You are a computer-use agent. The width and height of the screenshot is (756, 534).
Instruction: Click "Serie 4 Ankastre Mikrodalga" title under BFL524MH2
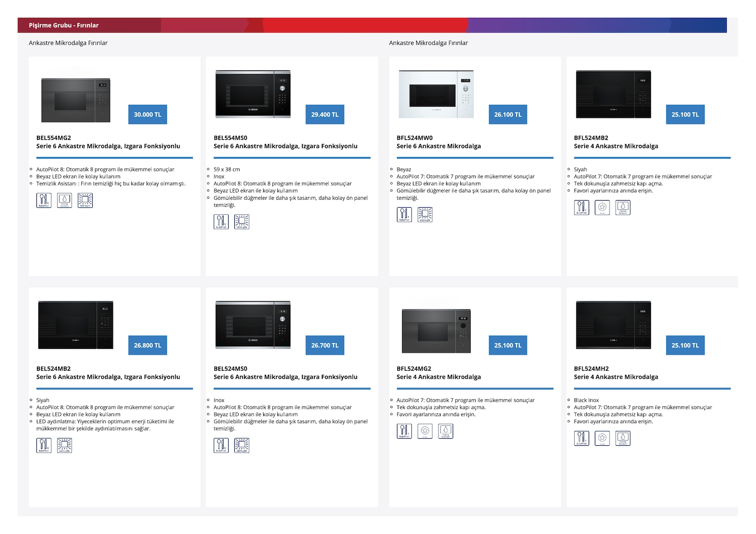[x=616, y=377]
